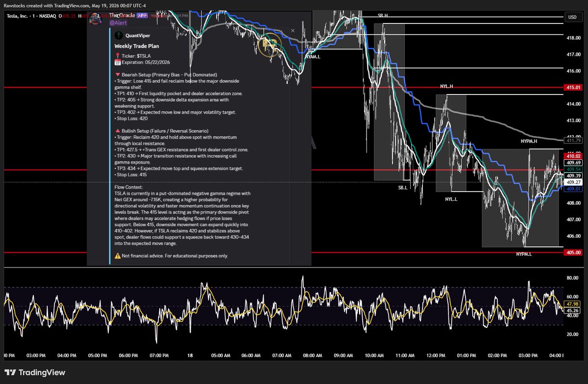588x384 pixels.
Task: Click the Stop Loss: 420 line
Action: click(x=130, y=118)
